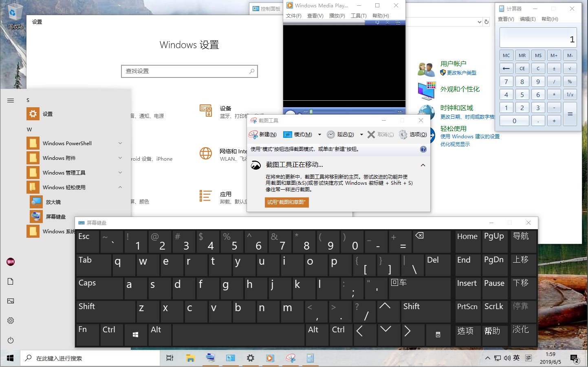Click the Network & Internet globe icon

click(206, 153)
